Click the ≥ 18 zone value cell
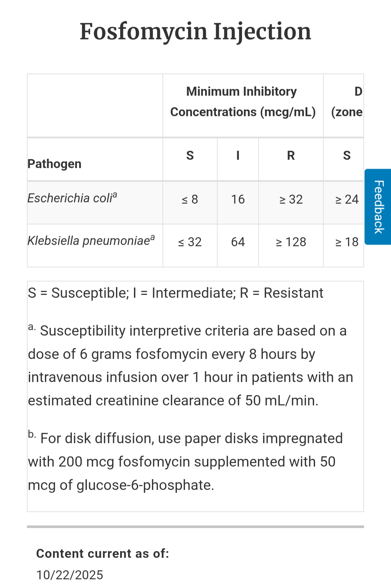The image size is (391, 588). click(x=346, y=242)
